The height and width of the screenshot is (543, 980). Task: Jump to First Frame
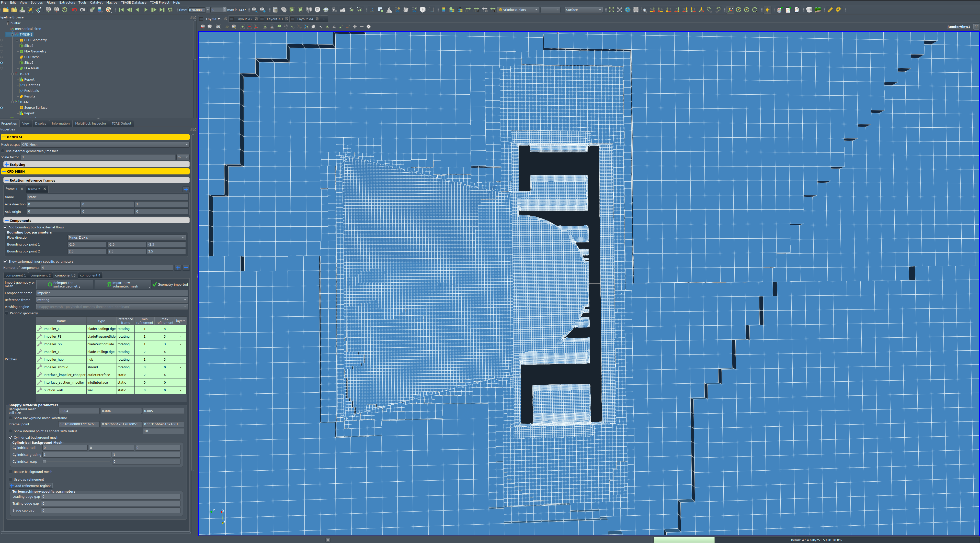pyautogui.click(x=121, y=10)
